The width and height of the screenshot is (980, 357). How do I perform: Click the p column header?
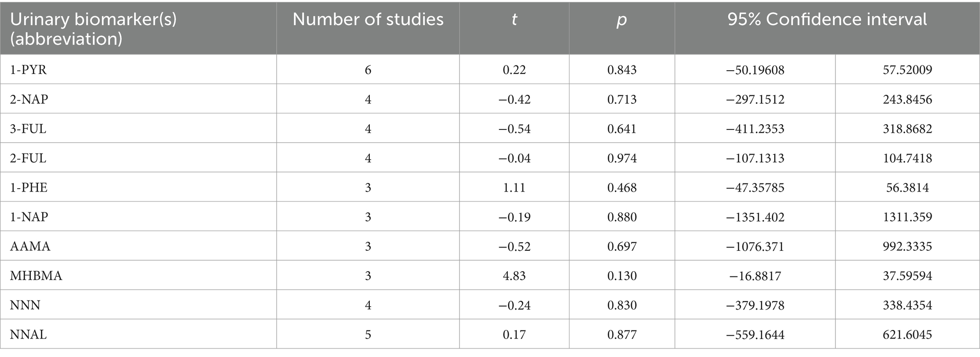622,21
